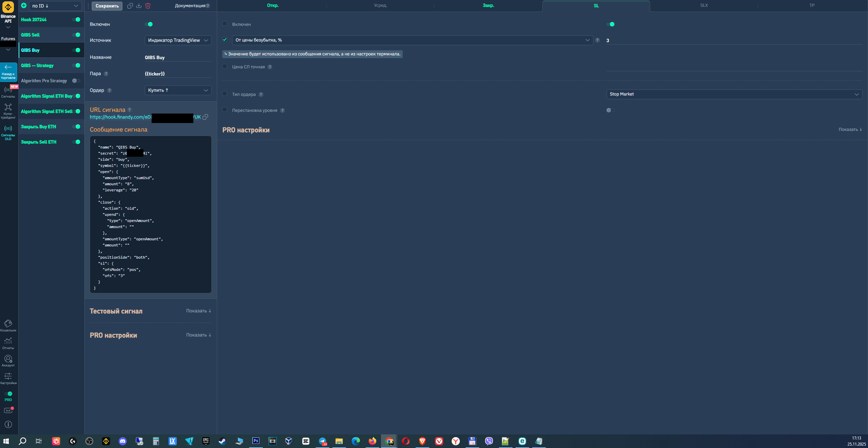Image resolution: width=868 pixels, height=448 pixels.
Task: Check the Цена СЛ точная checkbox
Action: tap(225, 67)
